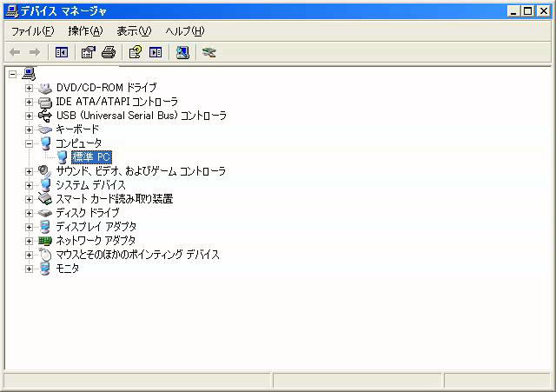This screenshot has width=556, height=392.
Task: Expand the ディスク ドライブ node
Action: point(29,213)
